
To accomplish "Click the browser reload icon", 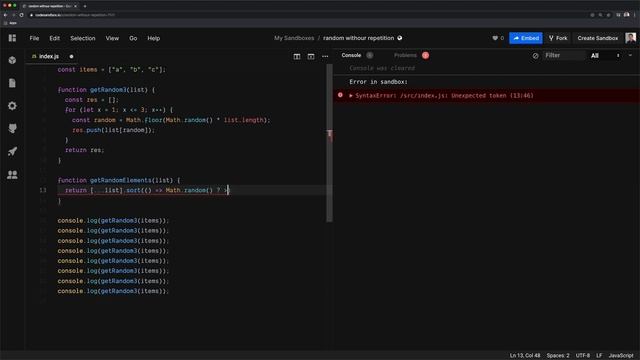I will 21,15.
